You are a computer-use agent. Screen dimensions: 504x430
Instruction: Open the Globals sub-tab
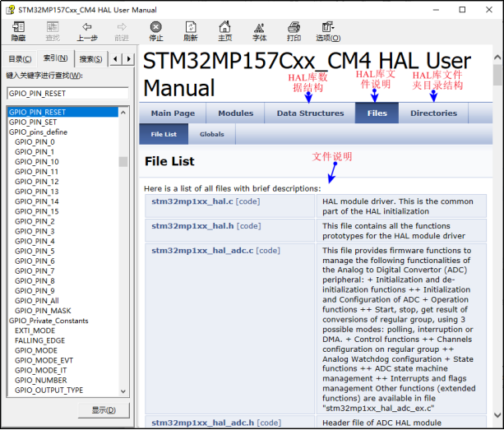point(212,134)
